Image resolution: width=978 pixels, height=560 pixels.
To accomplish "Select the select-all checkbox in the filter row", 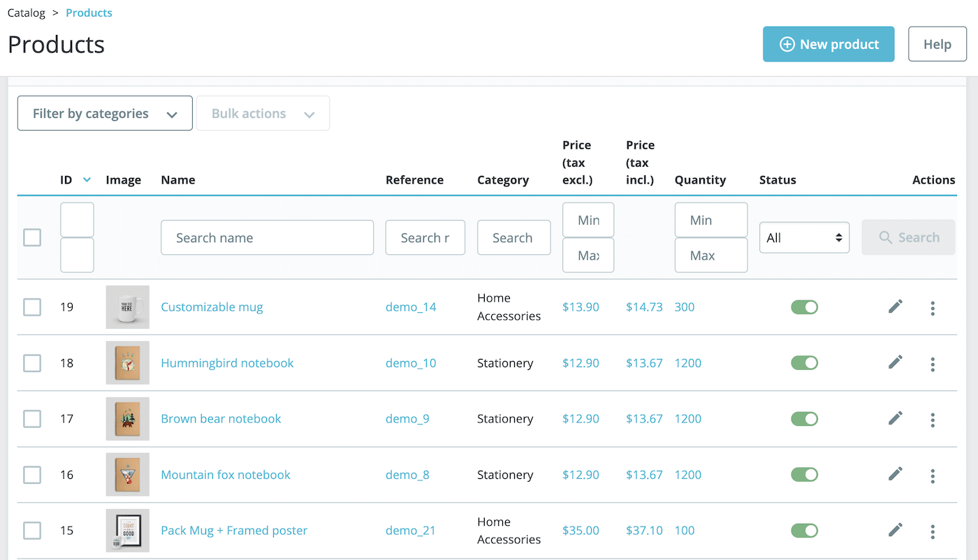I will click(x=32, y=237).
